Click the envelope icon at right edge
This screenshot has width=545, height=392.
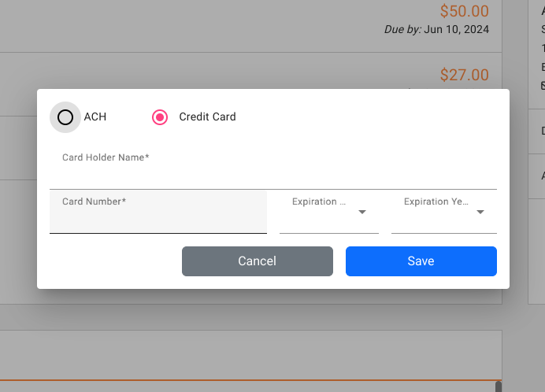[x=543, y=84]
